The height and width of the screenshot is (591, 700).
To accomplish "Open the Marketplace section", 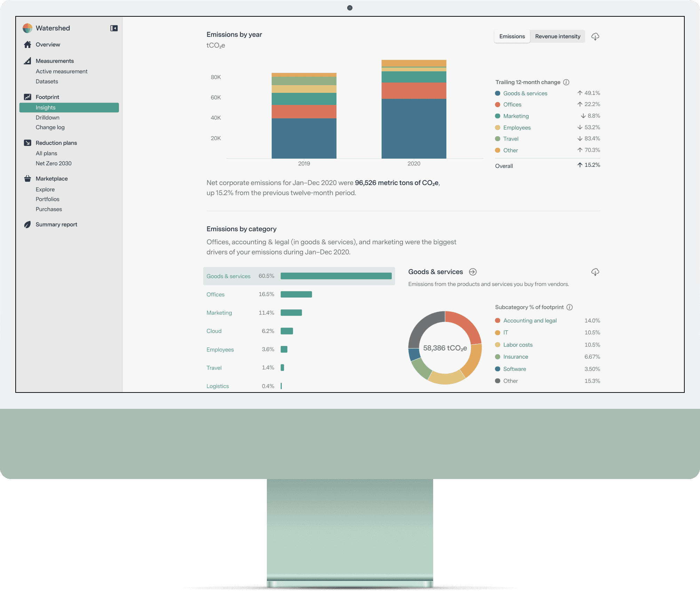I will (51, 179).
